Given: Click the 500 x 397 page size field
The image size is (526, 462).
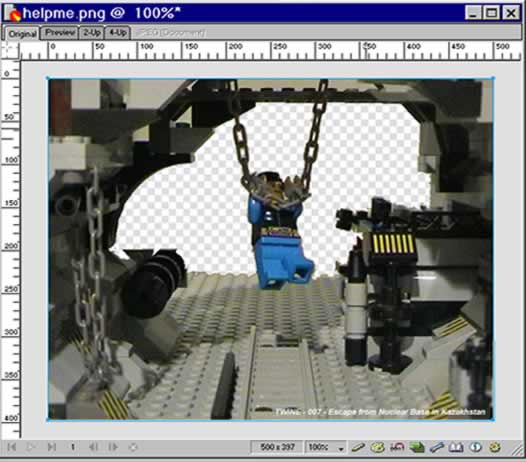Looking at the screenshot, I should point(277,447).
